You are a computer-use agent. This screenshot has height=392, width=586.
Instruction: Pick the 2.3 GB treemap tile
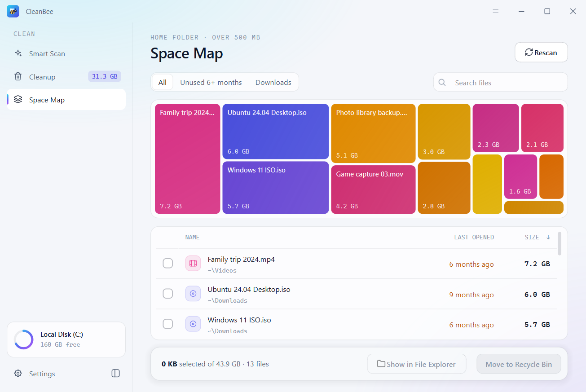496,128
